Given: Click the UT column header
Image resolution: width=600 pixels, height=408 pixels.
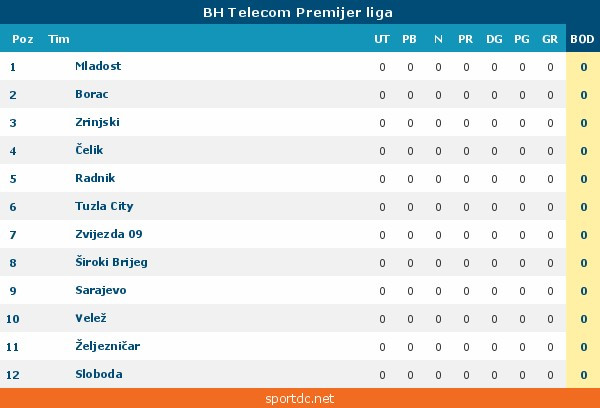Looking at the screenshot, I should point(382,39).
